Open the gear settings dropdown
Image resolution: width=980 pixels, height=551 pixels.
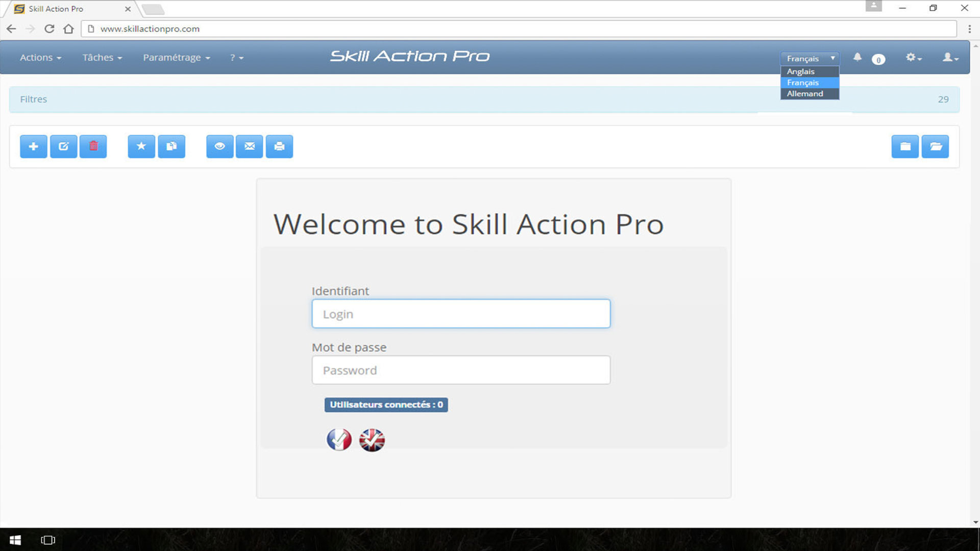coord(913,58)
